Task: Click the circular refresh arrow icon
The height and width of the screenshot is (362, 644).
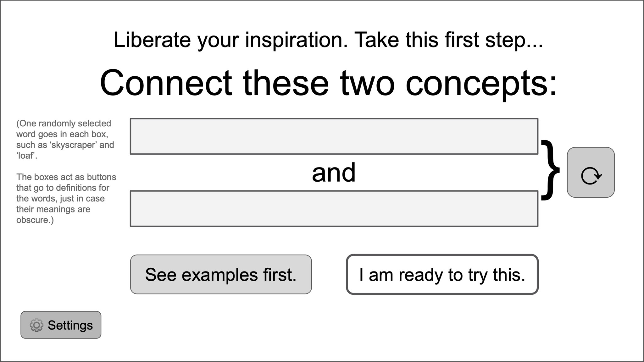Action: coord(591,176)
